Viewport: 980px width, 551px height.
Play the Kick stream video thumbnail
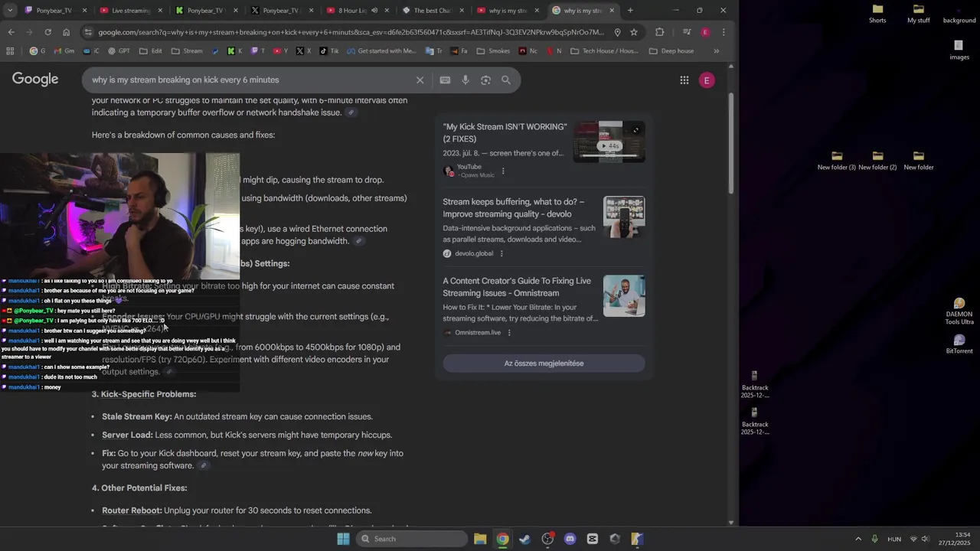[609, 142]
